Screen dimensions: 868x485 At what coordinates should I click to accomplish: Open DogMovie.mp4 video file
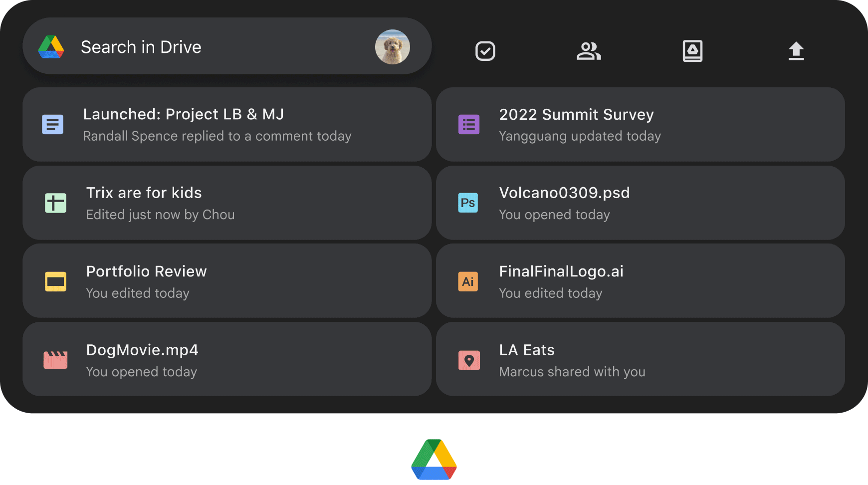[227, 359]
